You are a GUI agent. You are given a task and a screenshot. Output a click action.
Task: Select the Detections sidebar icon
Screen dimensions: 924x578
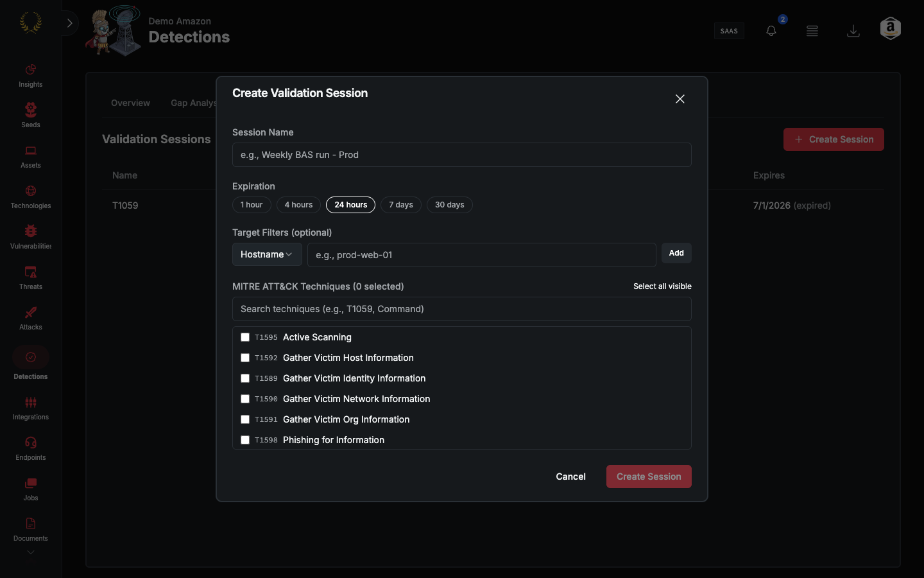[31, 357]
